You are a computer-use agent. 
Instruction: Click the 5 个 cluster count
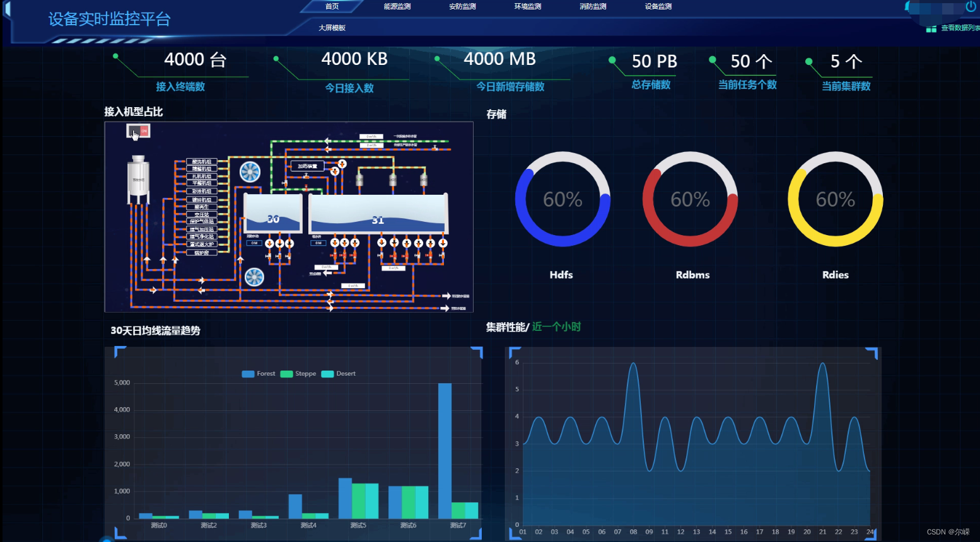(846, 61)
